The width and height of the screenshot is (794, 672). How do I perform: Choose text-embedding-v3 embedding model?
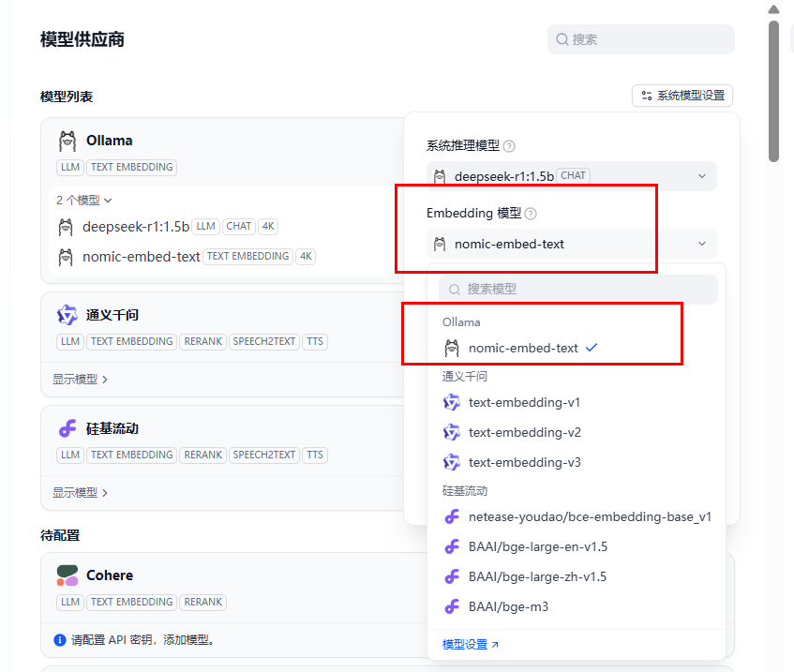pyautogui.click(x=577, y=462)
